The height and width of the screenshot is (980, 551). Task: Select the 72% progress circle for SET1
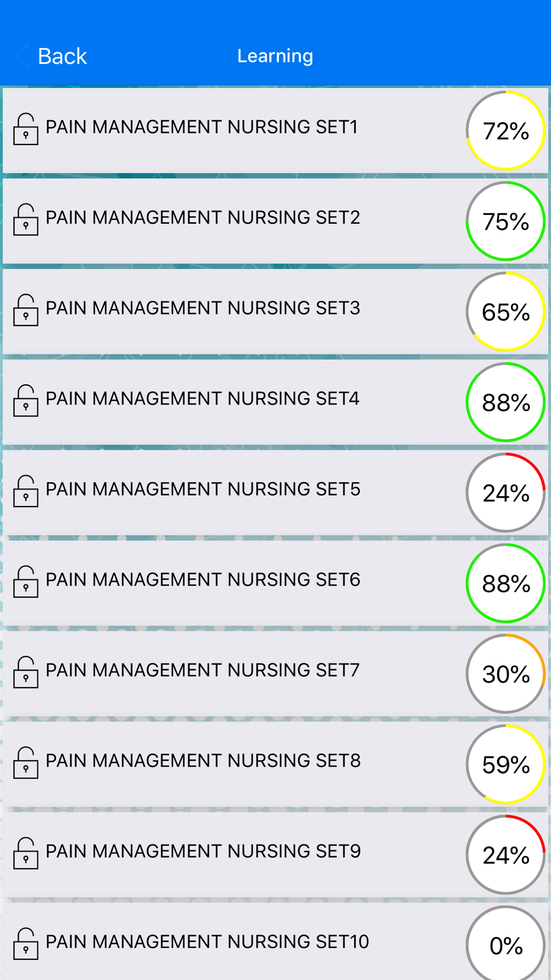506,131
